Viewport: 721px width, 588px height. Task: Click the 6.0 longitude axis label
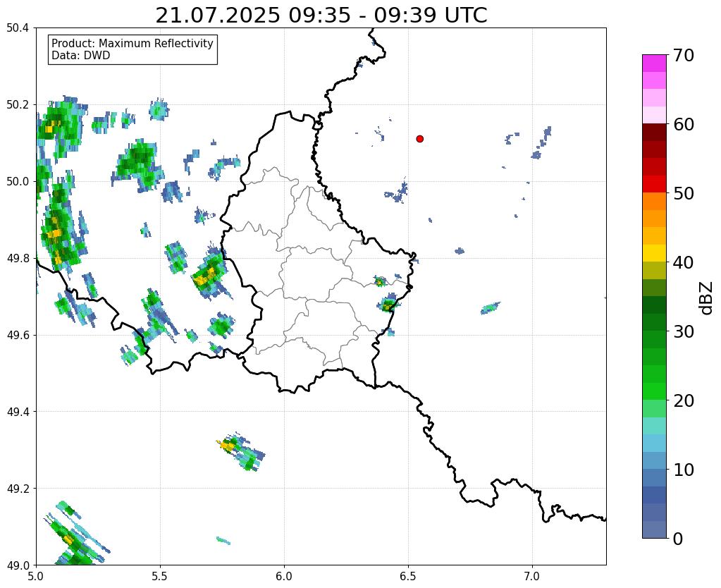point(284,576)
